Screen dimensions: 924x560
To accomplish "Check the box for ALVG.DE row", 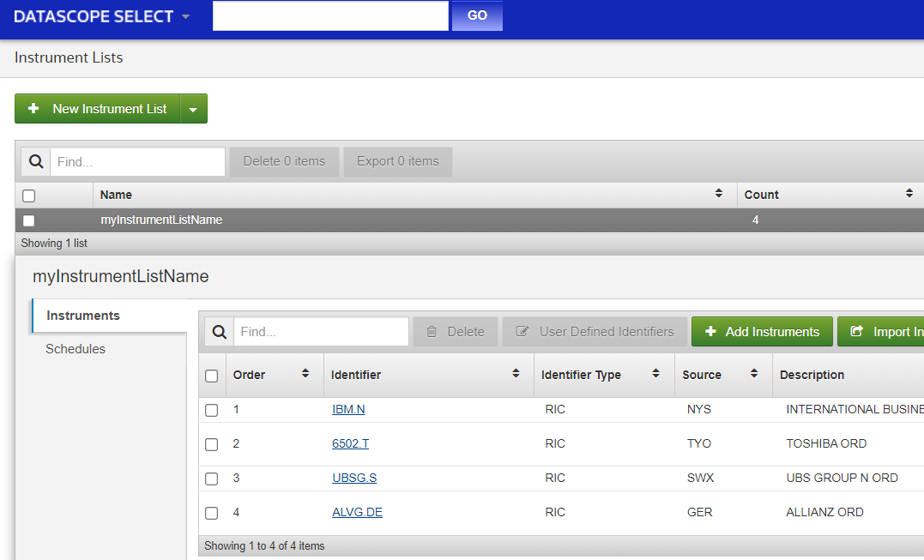I will pos(212,513).
